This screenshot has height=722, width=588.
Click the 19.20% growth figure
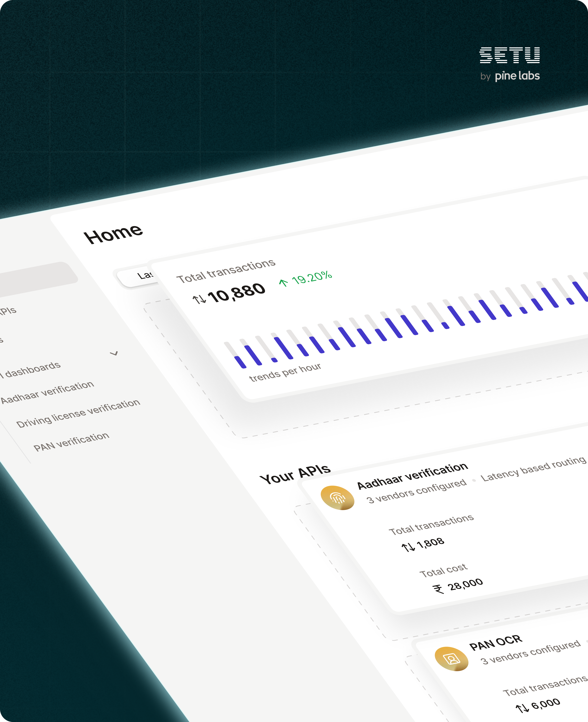(x=312, y=278)
